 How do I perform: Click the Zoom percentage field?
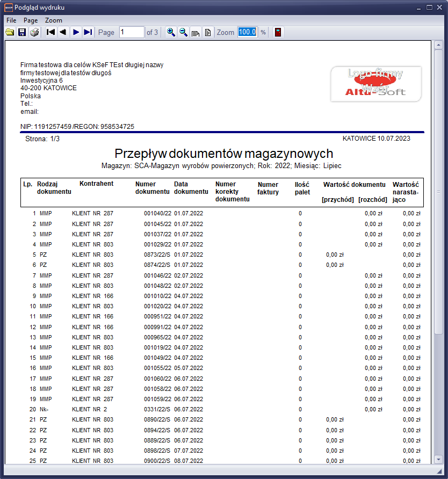[x=247, y=32]
